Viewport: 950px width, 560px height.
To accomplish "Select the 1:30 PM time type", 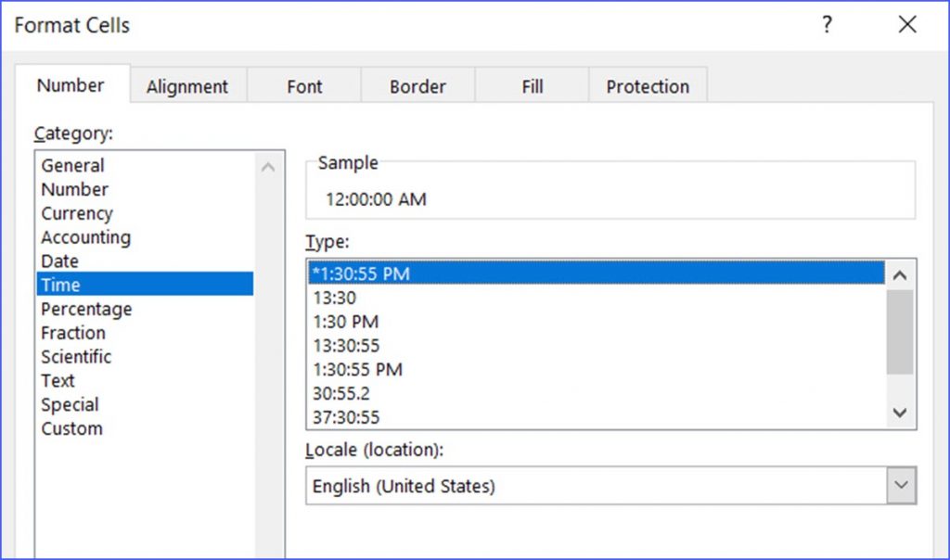I will (345, 322).
